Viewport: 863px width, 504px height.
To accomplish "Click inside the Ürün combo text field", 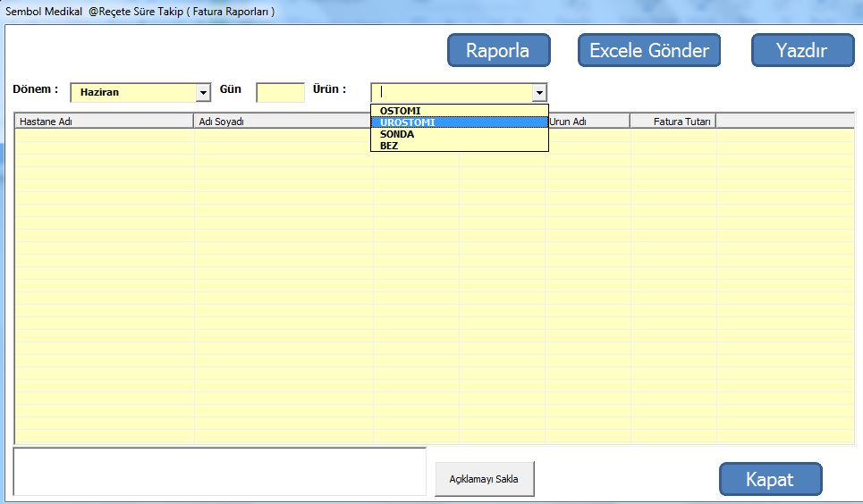I will tap(452, 92).
